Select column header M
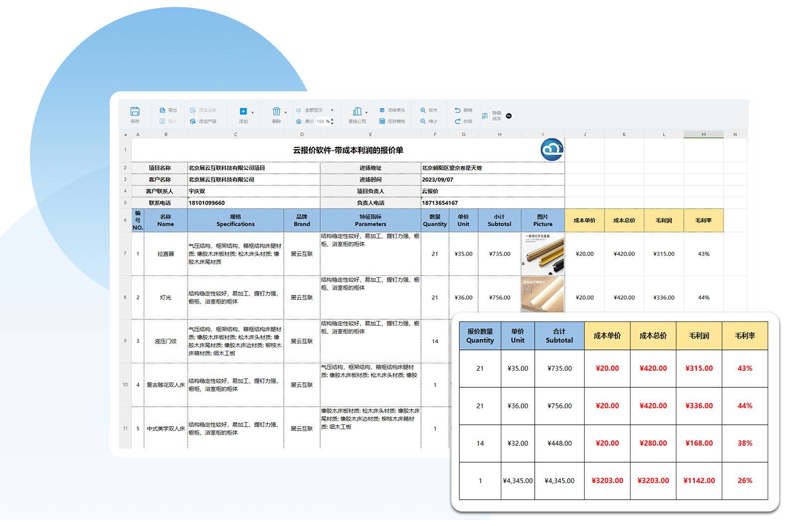The height and width of the screenshot is (520, 812). tap(703, 134)
